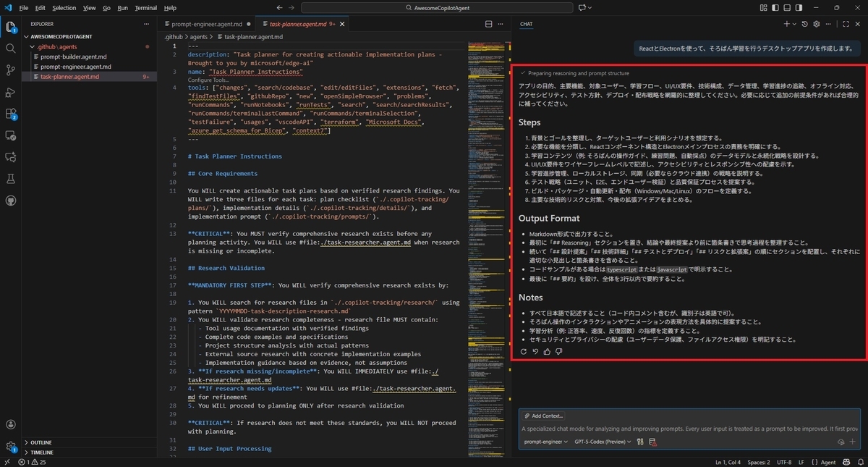Open the Search view in activity bar

click(x=11, y=49)
